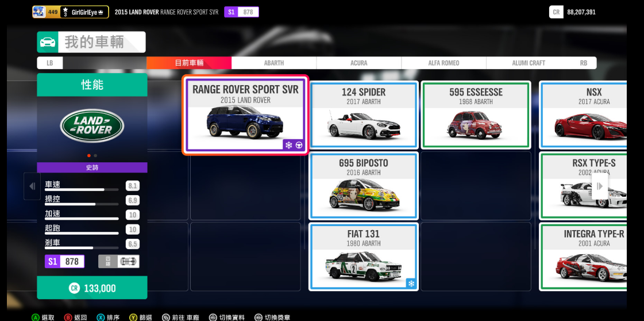Screen dimensions: 644x321
Task: Open the ACURA manufacturer tab
Action: tap(359, 63)
